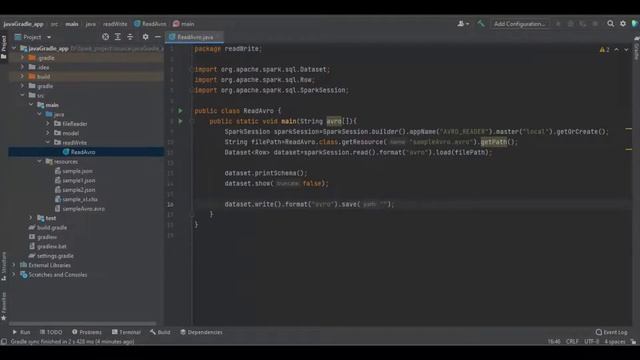Click Collapse All icon in Project panel
The height and width of the screenshot is (360, 640).
[x=130, y=37]
